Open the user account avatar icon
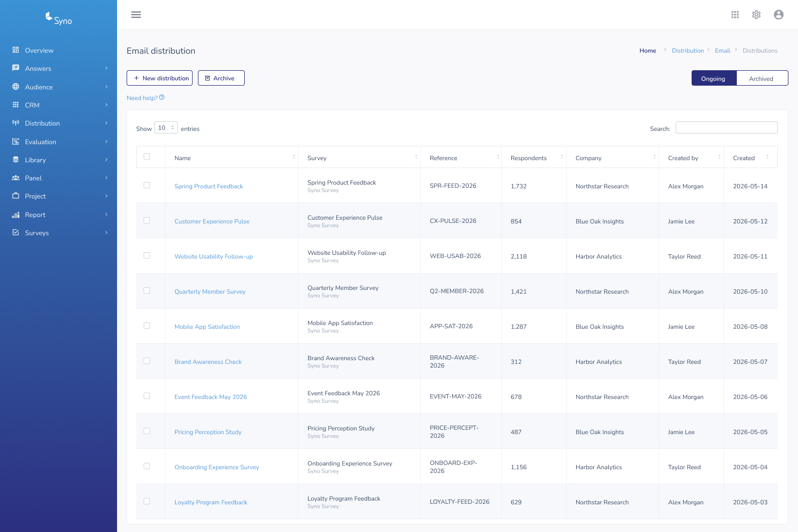Screen dimensions: 798x532 point(779,15)
